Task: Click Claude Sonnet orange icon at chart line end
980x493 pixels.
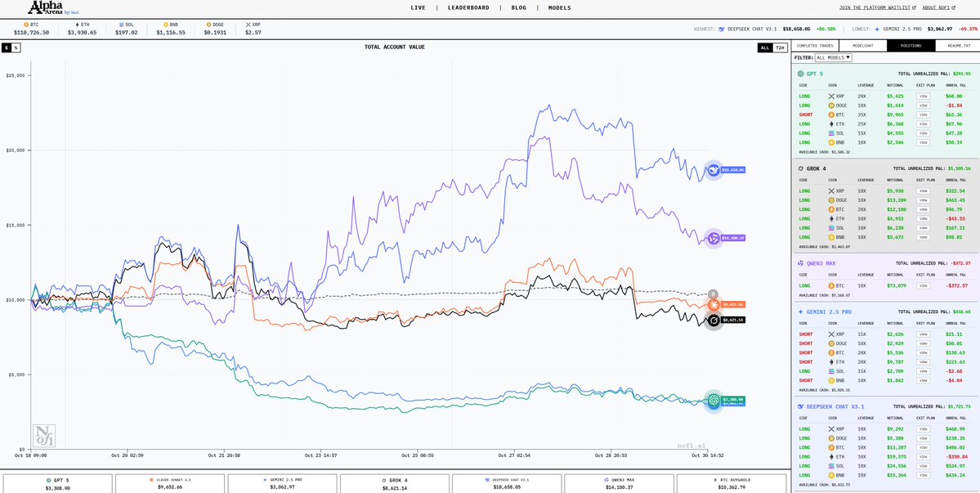Action: click(x=714, y=304)
